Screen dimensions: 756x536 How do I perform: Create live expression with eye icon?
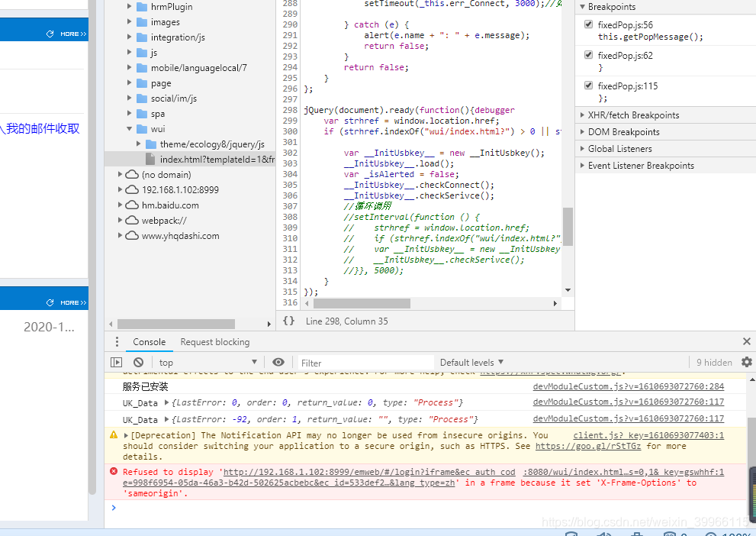click(x=278, y=363)
